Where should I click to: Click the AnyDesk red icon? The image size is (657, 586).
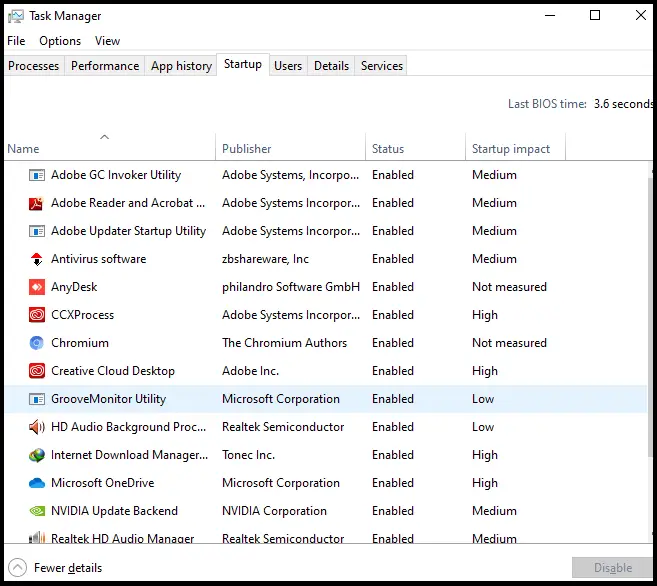(37, 287)
